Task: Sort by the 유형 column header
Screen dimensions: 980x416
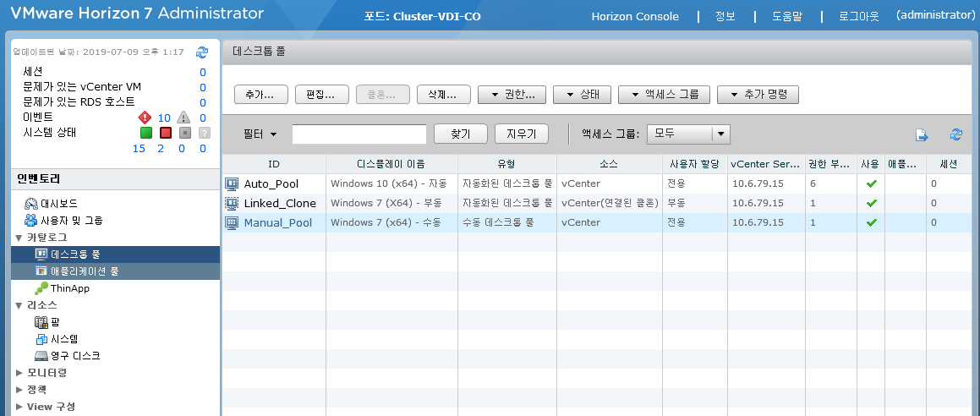Action: [x=506, y=164]
